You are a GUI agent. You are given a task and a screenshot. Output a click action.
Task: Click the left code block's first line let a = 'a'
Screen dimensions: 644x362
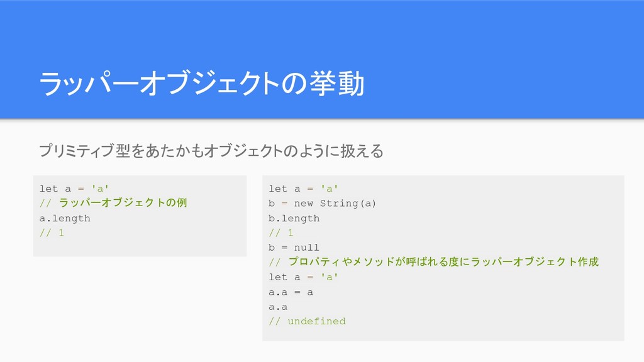coord(74,189)
